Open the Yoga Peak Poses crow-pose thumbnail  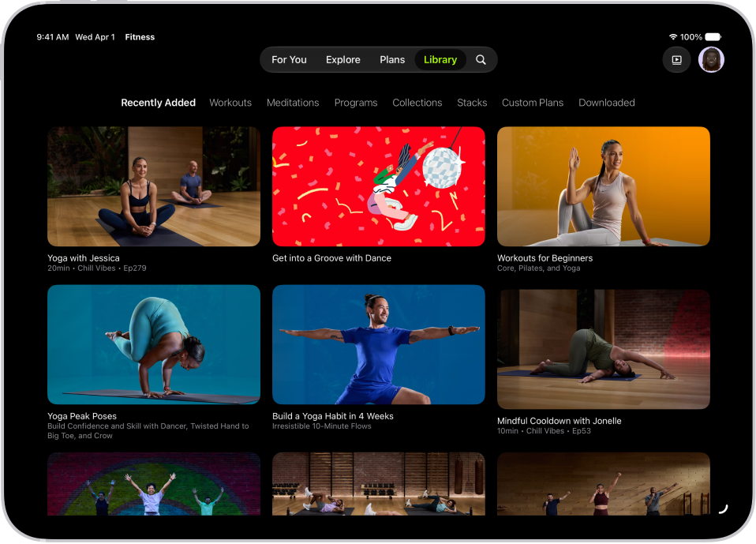click(154, 344)
